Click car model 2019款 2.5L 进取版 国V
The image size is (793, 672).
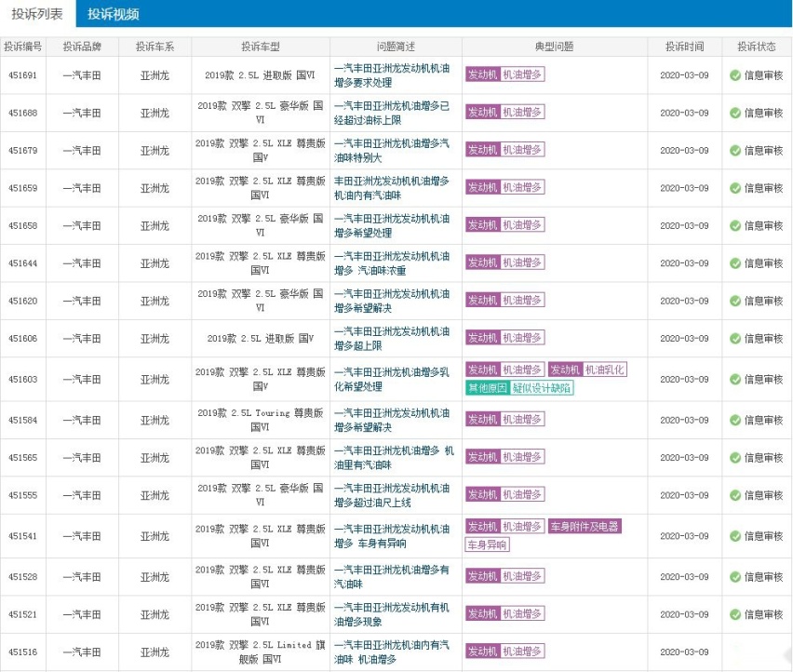click(x=261, y=338)
